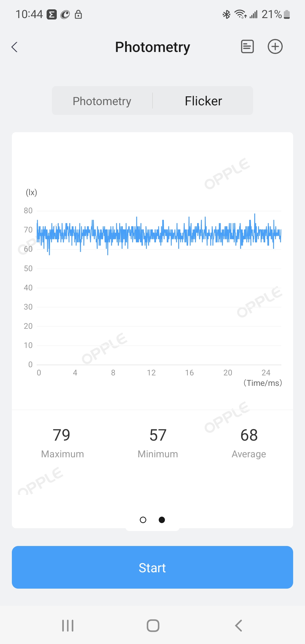Tap the battery indicator icon
305x644 pixels.
tap(287, 14)
